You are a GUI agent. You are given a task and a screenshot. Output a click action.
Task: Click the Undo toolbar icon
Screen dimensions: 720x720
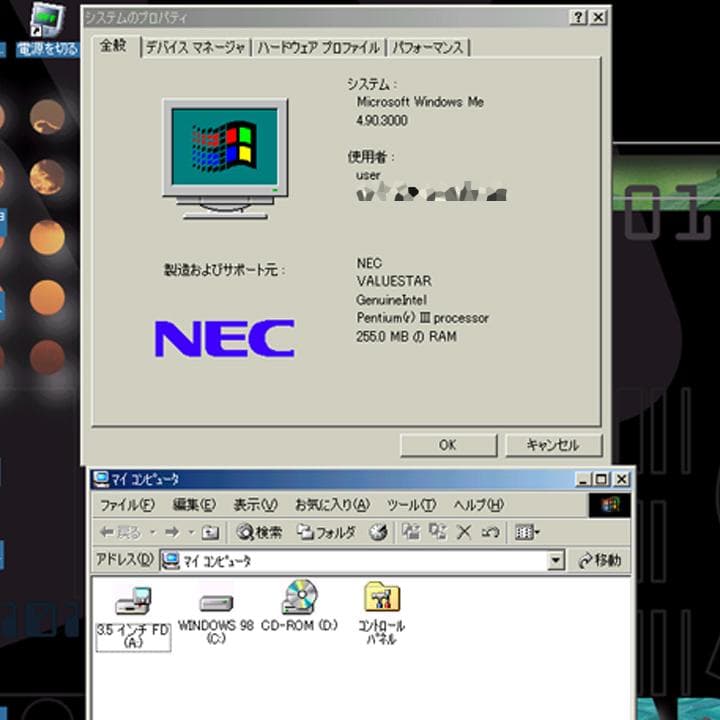[490, 533]
